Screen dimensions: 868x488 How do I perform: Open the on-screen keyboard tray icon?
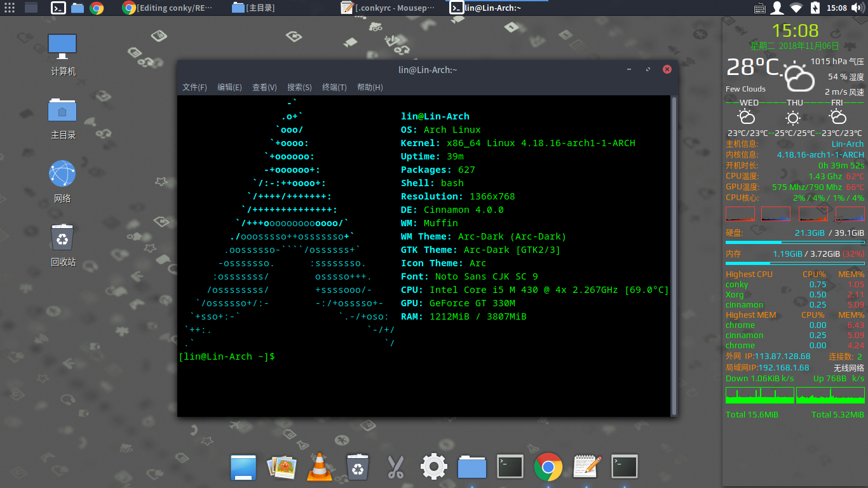click(759, 8)
